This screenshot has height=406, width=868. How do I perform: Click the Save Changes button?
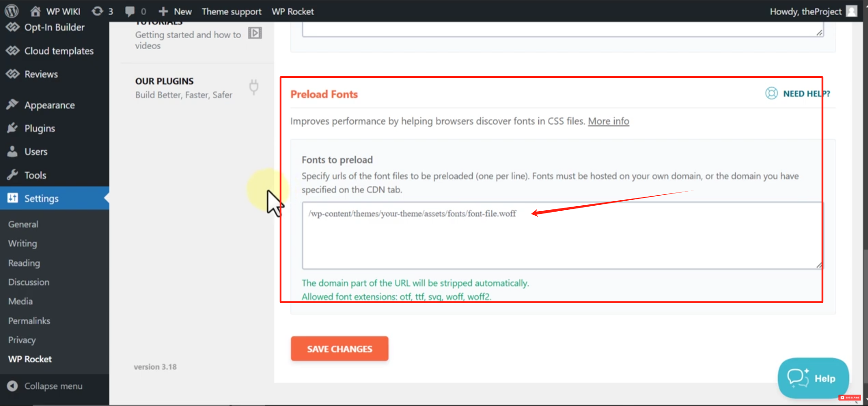339,349
